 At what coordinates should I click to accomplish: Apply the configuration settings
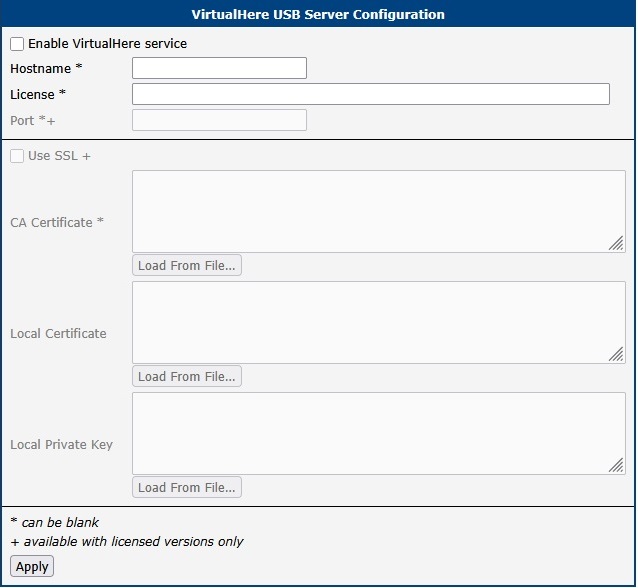click(32, 566)
